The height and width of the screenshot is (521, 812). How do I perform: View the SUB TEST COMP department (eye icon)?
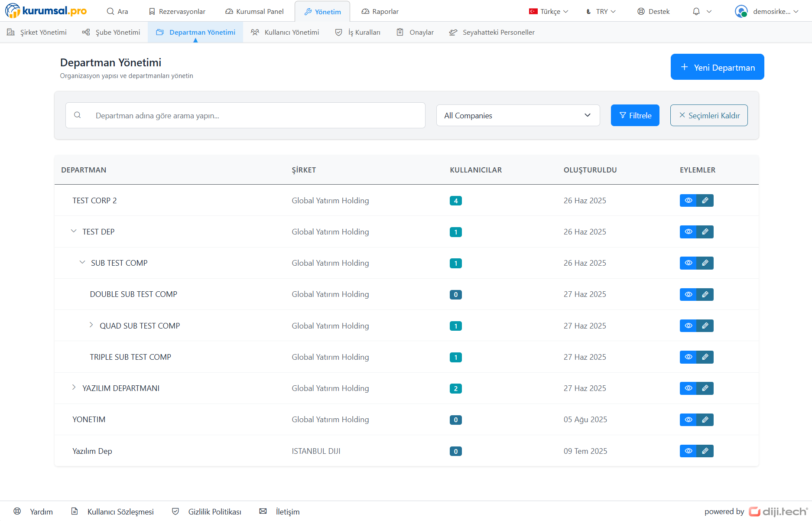coord(688,263)
